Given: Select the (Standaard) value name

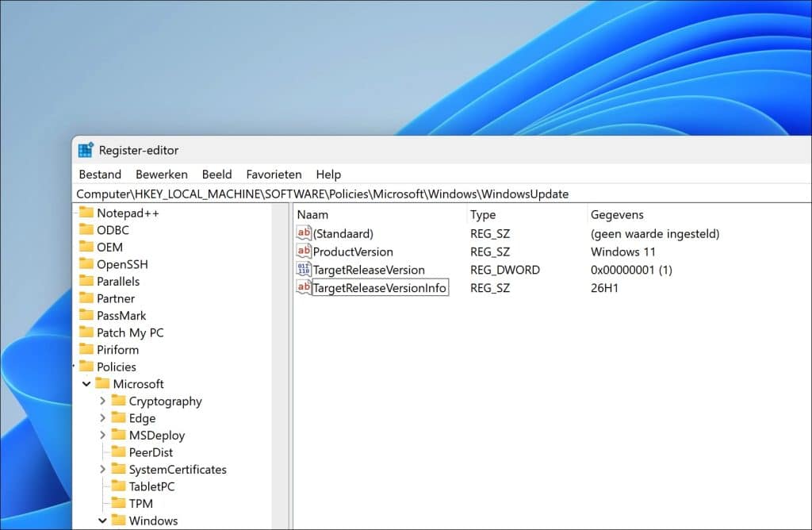Looking at the screenshot, I should [343, 233].
